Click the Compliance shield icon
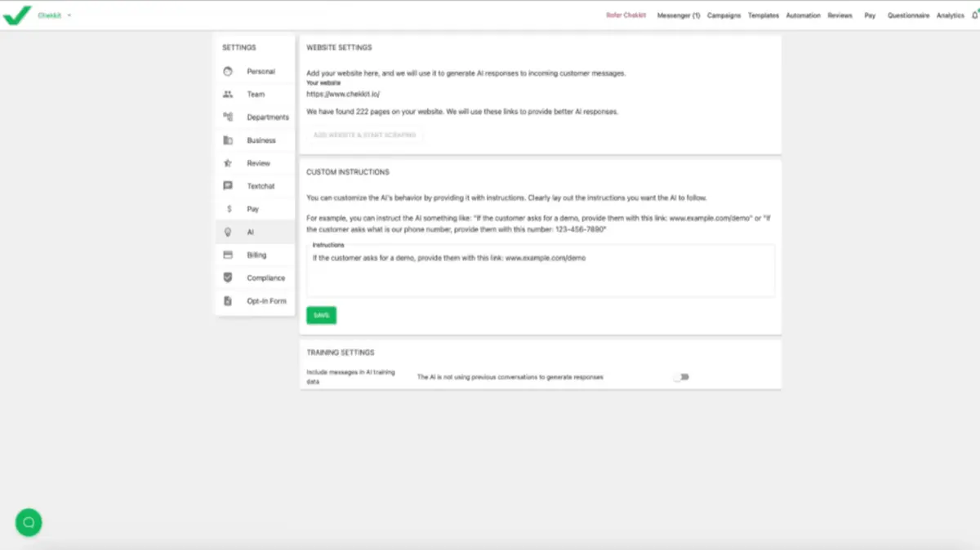This screenshot has height=550, width=980. 228,277
